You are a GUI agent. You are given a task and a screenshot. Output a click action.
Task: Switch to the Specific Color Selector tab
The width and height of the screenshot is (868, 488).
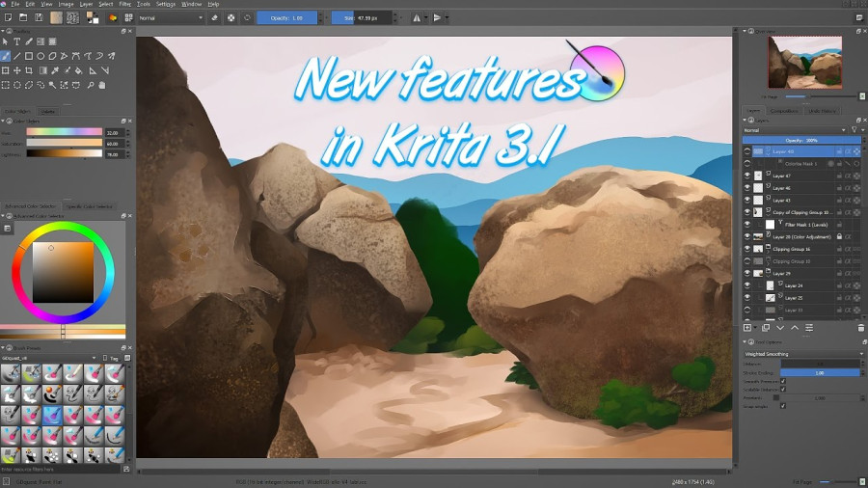[x=89, y=206]
